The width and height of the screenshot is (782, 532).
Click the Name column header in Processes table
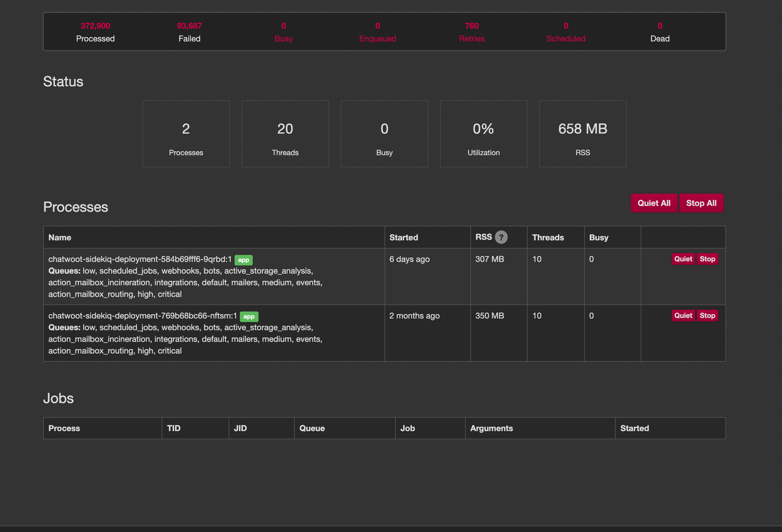(x=60, y=237)
